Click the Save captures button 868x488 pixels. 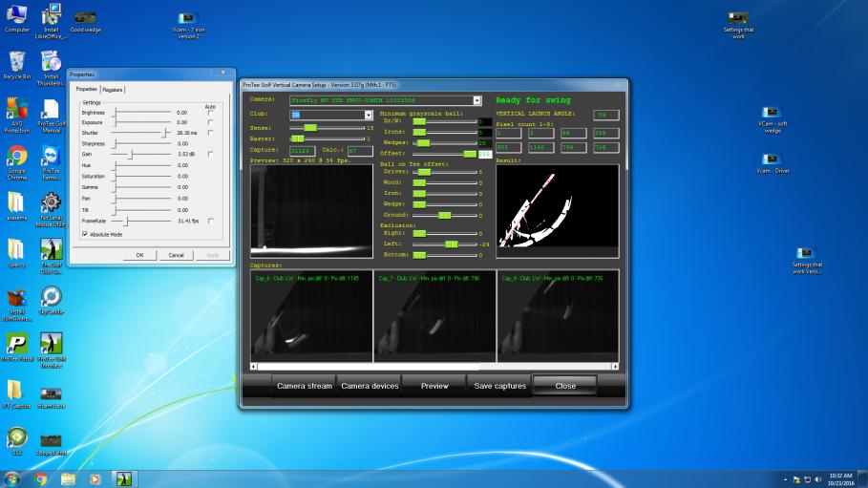click(499, 386)
